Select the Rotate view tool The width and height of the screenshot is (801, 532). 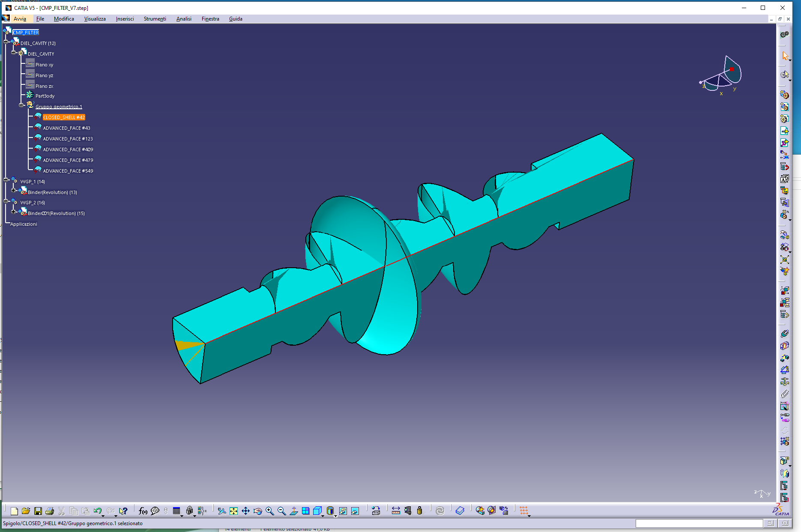click(257, 511)
